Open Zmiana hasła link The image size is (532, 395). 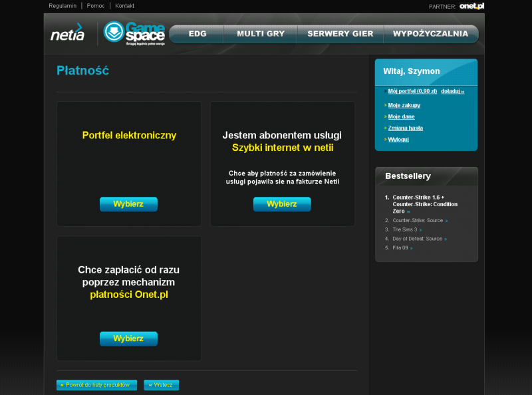pyautogui.click(x=406, y=128)
